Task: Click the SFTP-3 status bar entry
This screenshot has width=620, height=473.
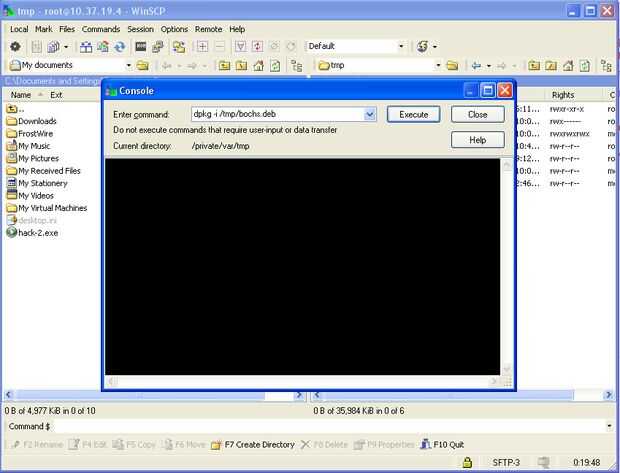Action: [x=506, y=462]
